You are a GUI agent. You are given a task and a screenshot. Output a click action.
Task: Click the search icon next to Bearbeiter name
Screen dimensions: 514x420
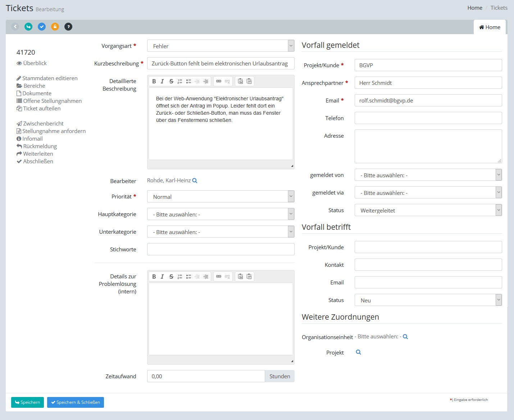(x=195, y=181)
